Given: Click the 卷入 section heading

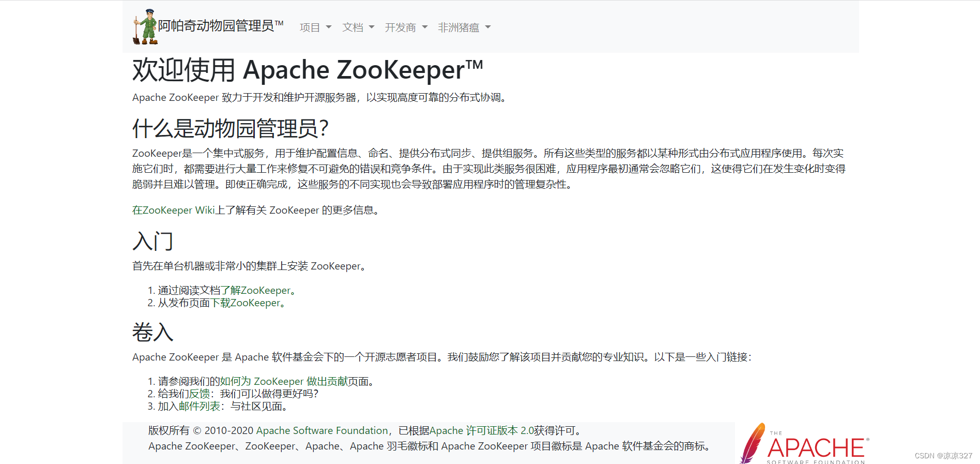Looking at the screenshot, I should tap(153, 332).
